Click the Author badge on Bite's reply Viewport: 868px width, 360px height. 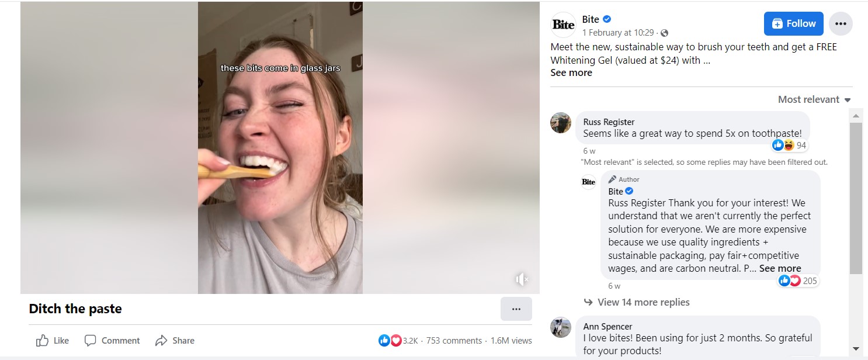[x=623, y=179]
